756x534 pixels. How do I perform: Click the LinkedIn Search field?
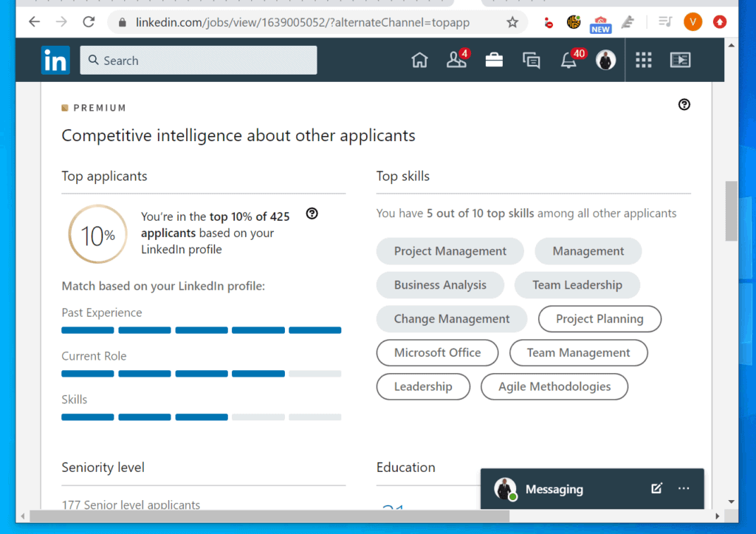point(199,61)
